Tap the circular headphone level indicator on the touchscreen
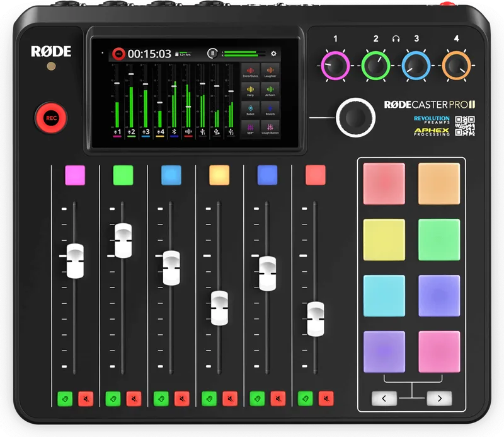 point(212,54)
